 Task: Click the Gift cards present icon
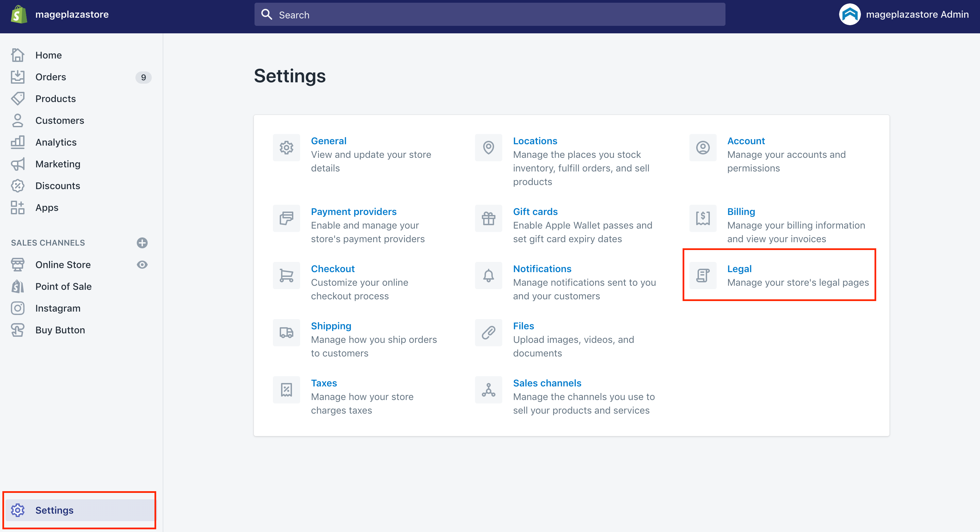coord(489,218)
